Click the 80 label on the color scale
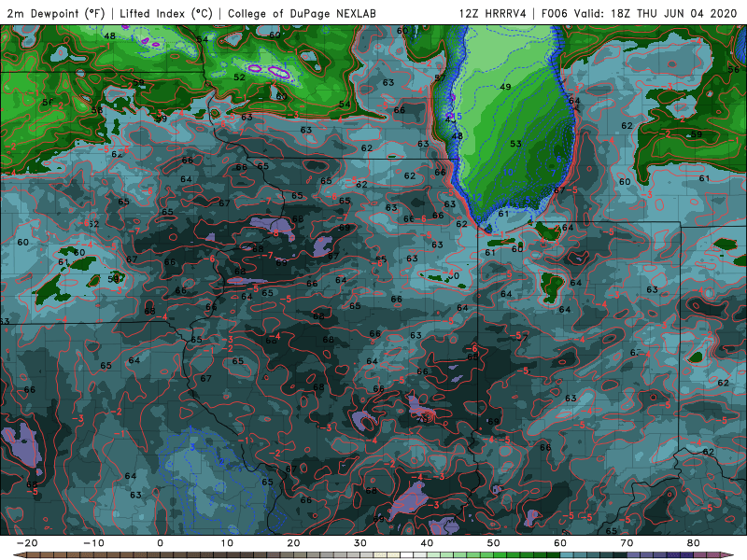 pyautogui.click(x=694, y=543)
